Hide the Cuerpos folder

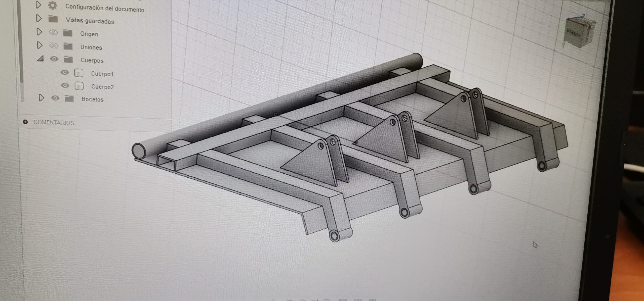click(54, 59)
